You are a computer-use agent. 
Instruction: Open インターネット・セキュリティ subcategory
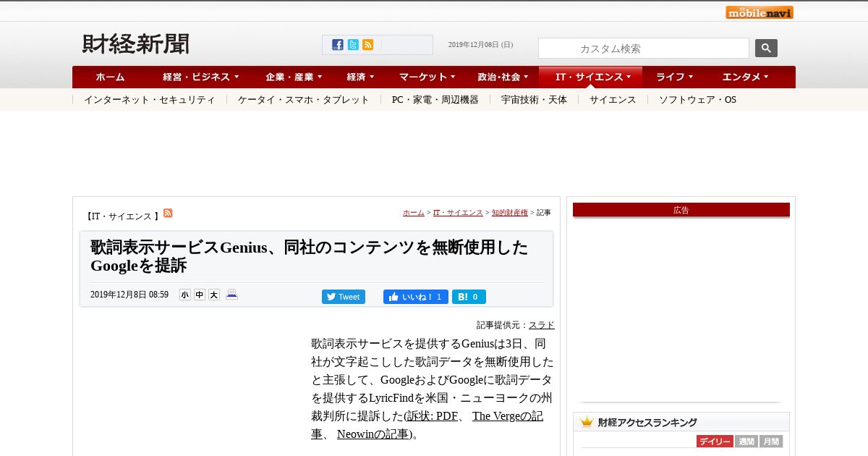[x=150, y=100]
